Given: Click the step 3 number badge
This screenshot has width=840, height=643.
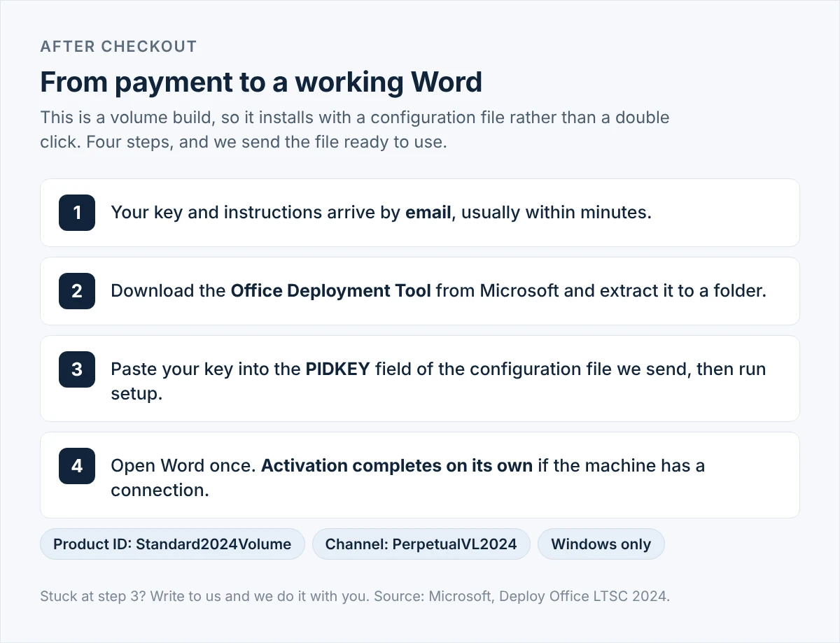Looking at the screenshot, I should coord(77,369).
